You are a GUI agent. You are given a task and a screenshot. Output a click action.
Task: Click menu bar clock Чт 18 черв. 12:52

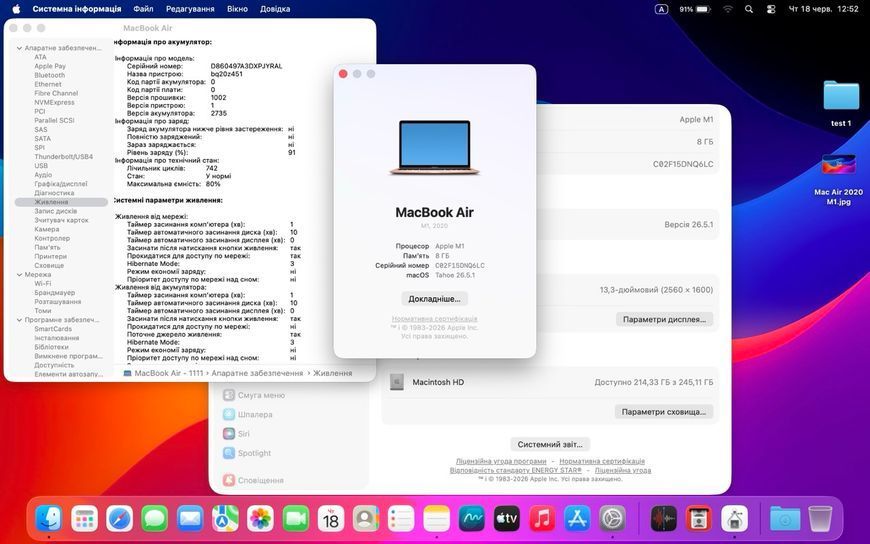pos(823,9)
